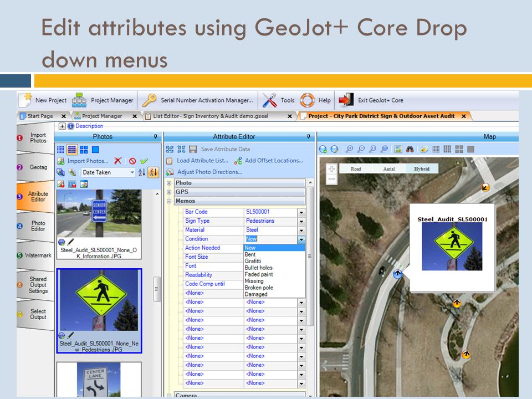
Task: Switch to the Project Manager tab
Action: (102, 116)
